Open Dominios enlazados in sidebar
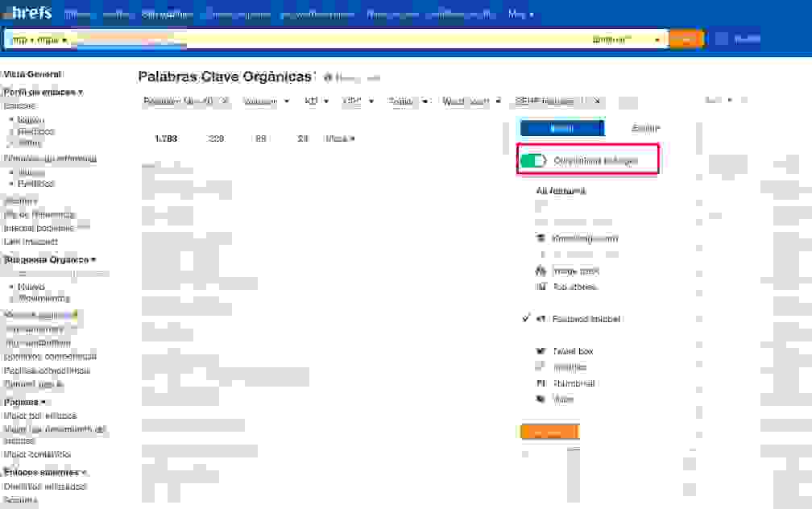This screenshot has height=509, width=812. (x=44, y=486)
